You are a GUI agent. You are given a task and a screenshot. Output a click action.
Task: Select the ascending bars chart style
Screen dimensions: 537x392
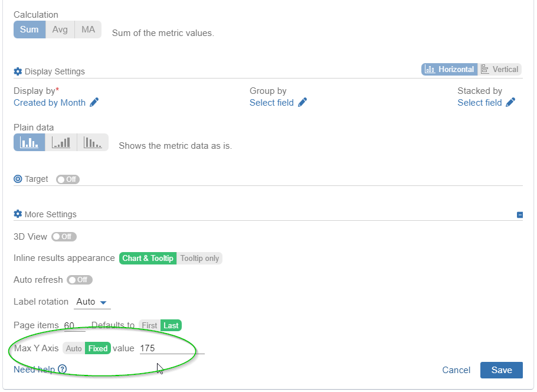[x=61, y=142]
